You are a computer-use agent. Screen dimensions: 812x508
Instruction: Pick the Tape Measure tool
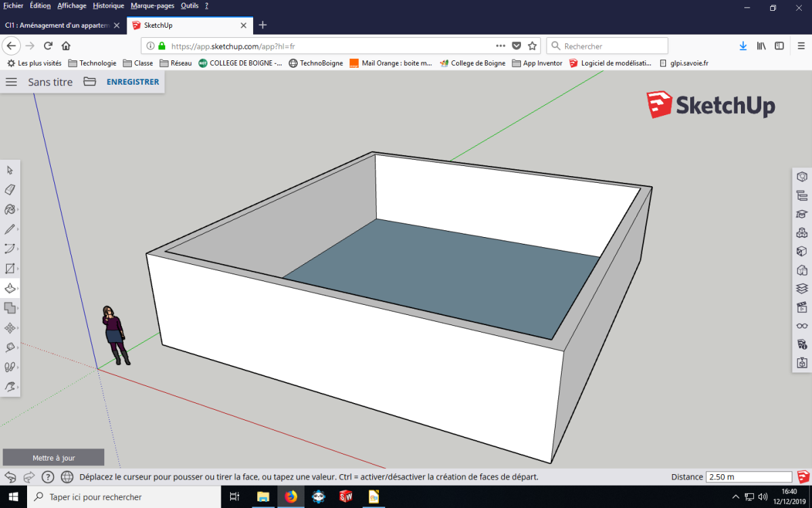9,347
